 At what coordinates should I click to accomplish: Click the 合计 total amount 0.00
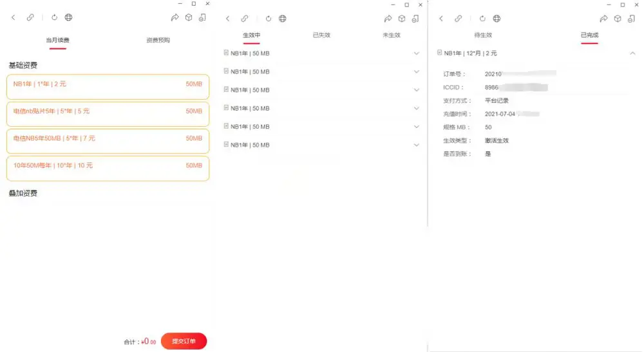point(148,341)
